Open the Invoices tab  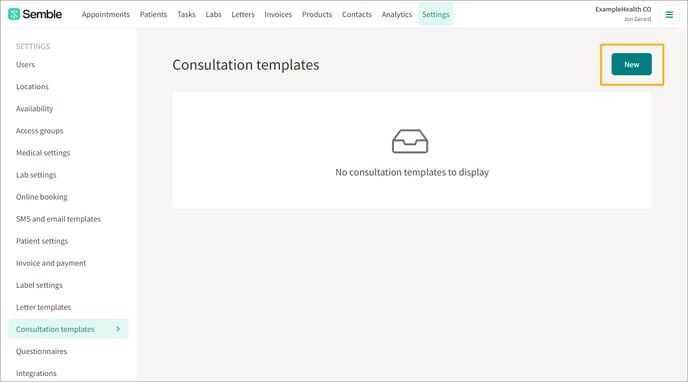[x=278, y=14]
